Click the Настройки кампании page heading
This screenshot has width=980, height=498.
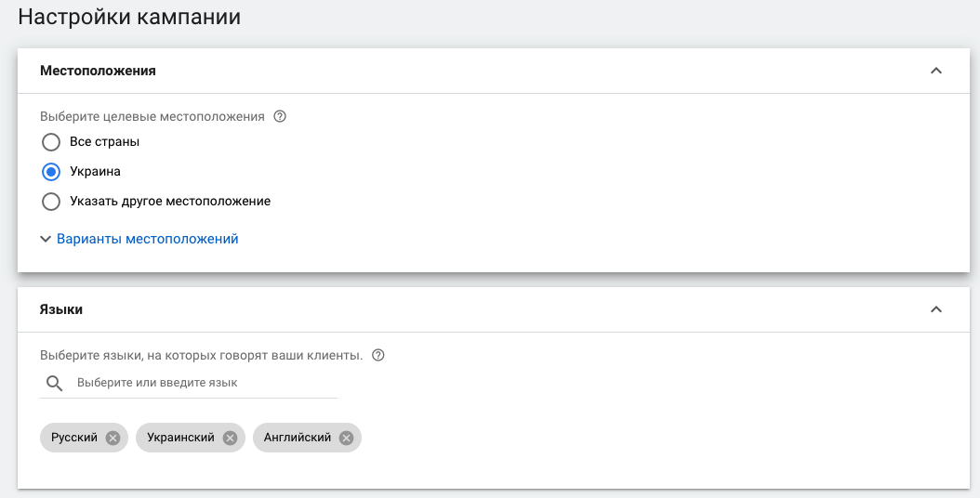[129, 17]
